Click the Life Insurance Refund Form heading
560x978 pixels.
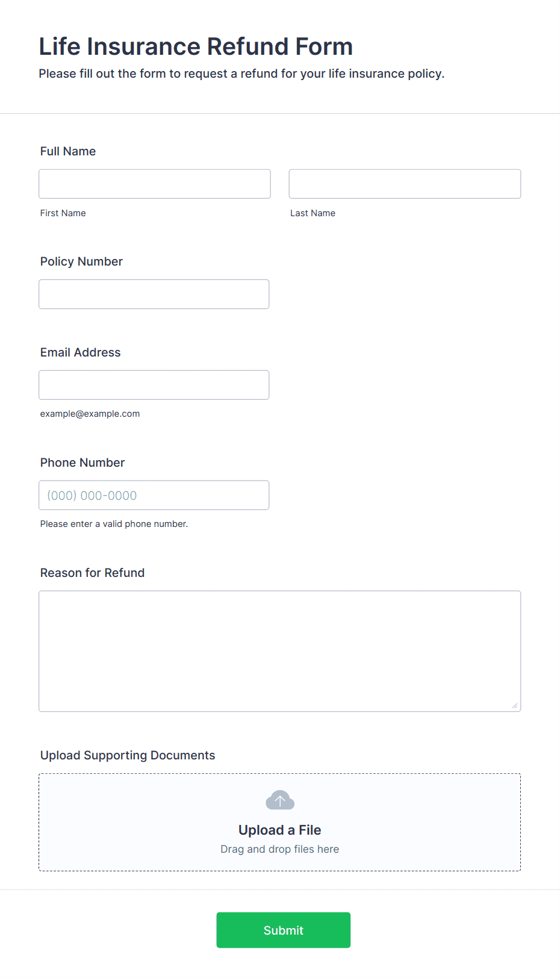point(196,46)
